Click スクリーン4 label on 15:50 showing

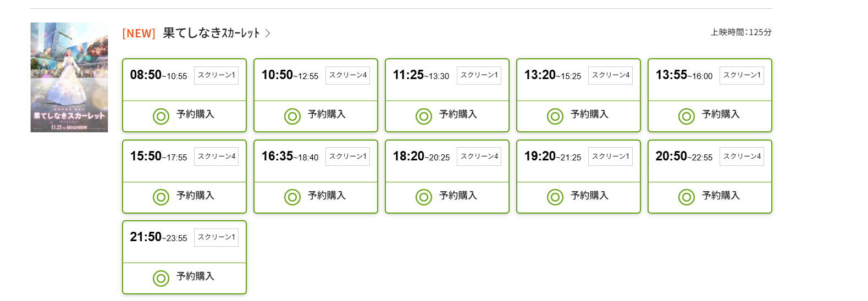point(216,157)
